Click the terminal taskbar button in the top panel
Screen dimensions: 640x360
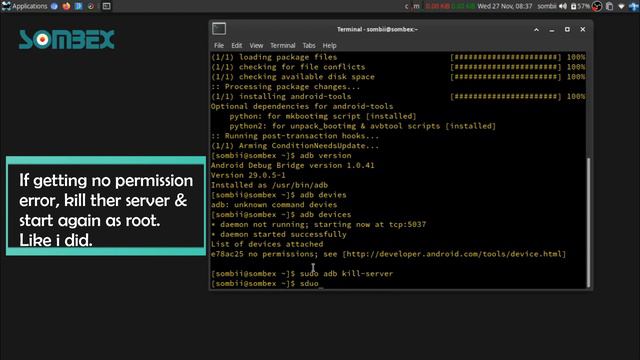[x=106, y=6]
